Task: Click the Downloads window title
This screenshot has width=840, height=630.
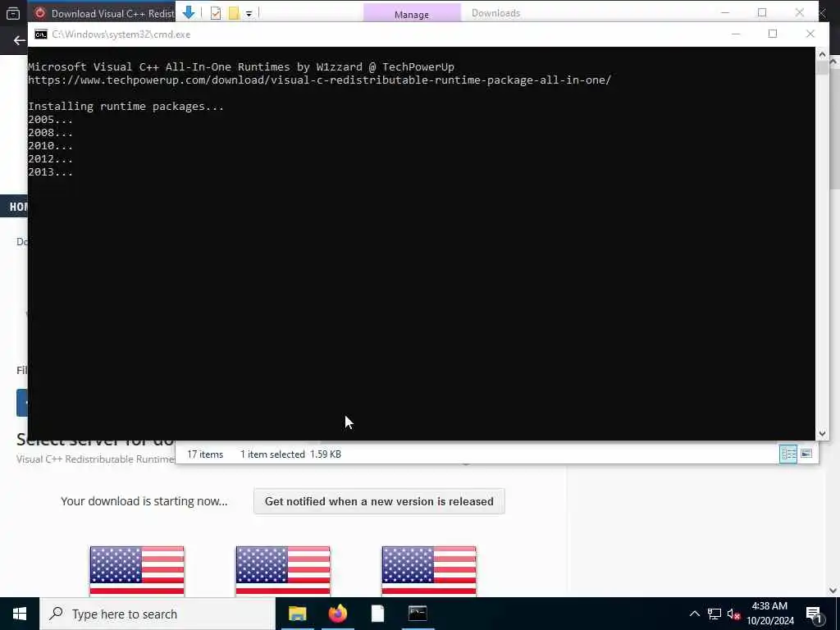Action: click(x=495, y=13)
